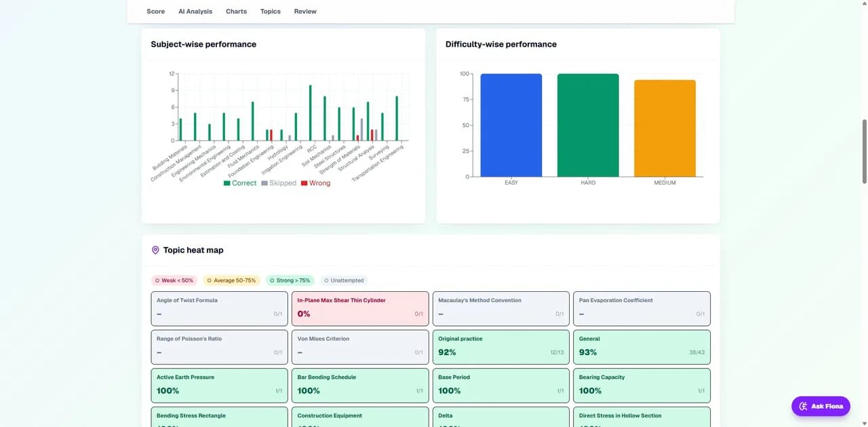This screenshot has height=427, width=868.
Task: Open the Active Earth Pressure card
Action: coord(220,386)
